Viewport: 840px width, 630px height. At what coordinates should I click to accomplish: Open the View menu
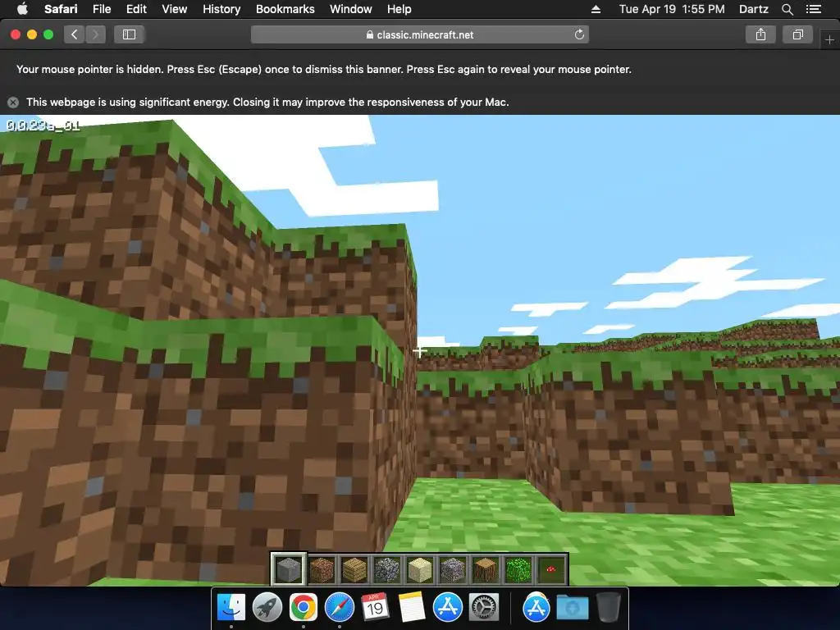[174, 9]
